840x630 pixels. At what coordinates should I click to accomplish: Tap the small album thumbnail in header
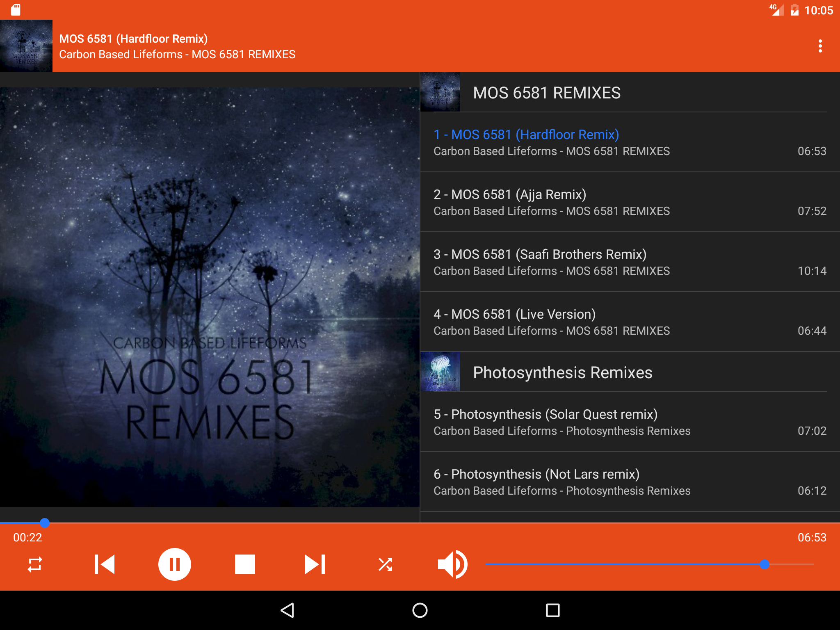click(26, 46)
